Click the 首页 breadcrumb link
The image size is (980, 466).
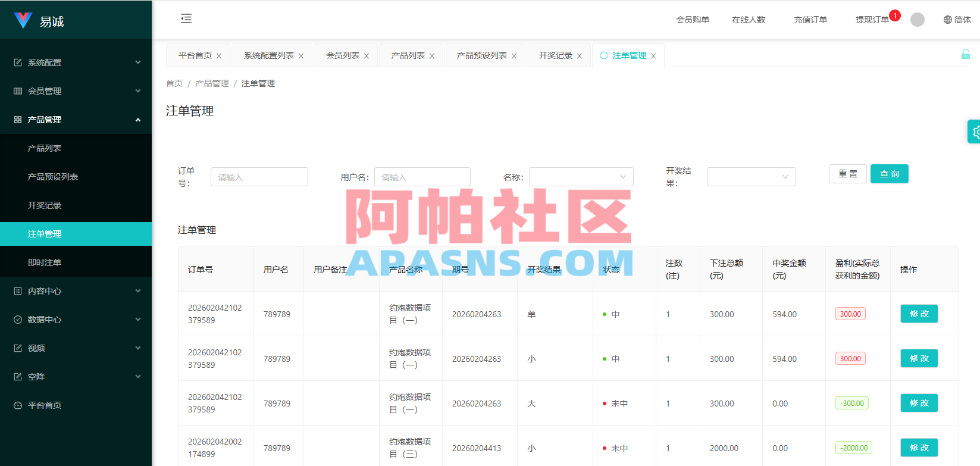pos(174,83)
